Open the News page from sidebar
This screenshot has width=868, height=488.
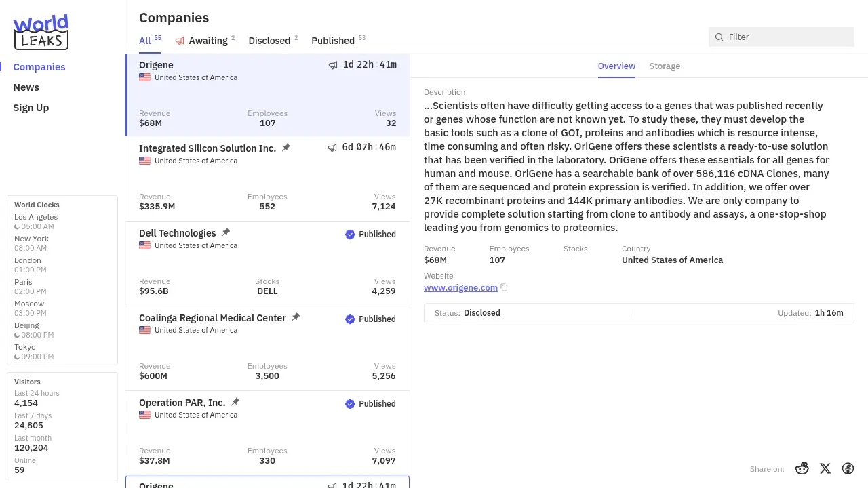[x=26, y=87]
